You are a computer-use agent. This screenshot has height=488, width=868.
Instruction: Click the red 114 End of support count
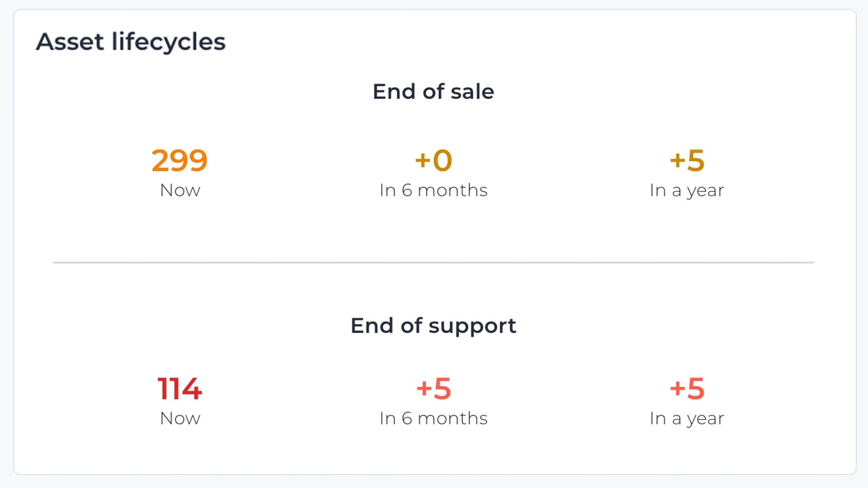click(x=179, y=389)
